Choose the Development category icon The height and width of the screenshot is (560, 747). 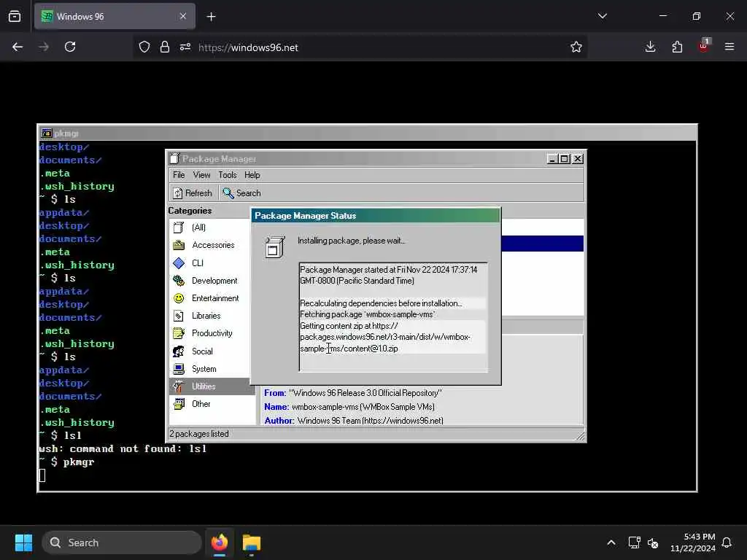coord(179,281)
